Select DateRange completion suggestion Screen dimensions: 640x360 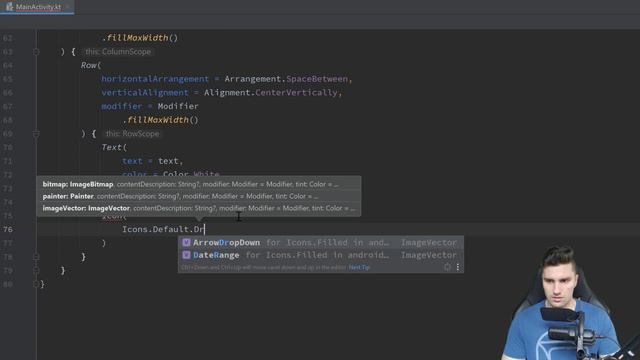tap(320, 255)
